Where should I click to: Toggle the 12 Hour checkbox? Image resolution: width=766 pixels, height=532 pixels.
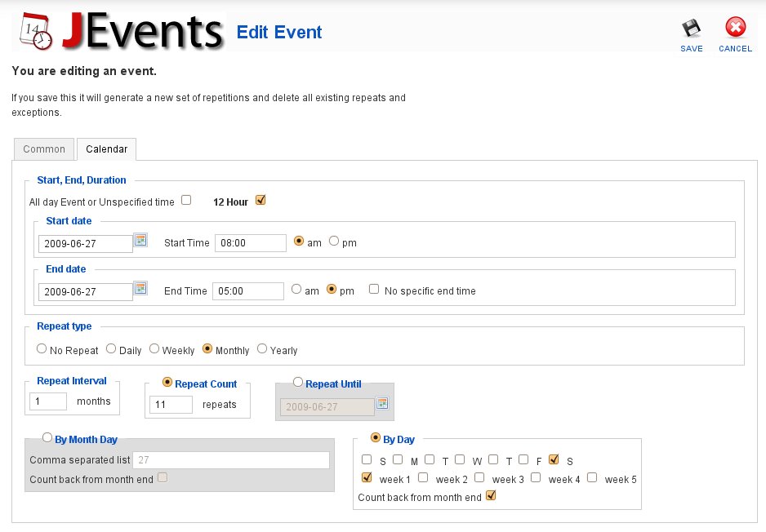(261, 200)
